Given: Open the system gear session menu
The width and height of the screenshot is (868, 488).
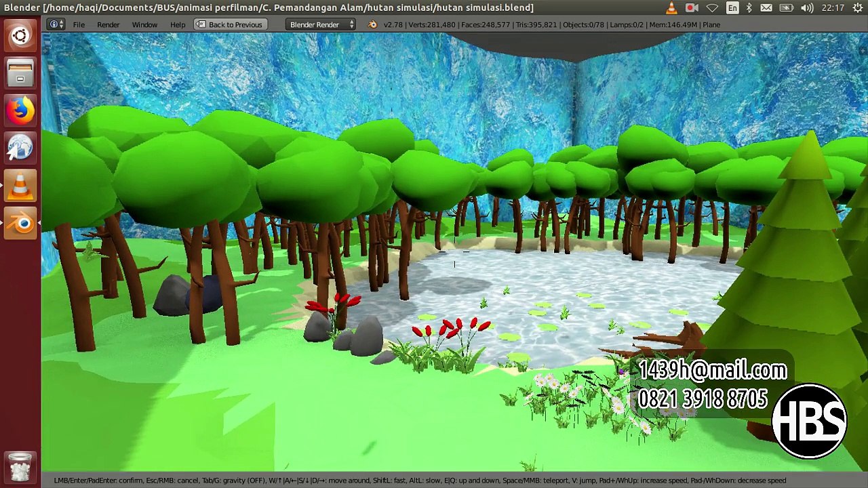Looking at the screenshot, I should (858, 7).
